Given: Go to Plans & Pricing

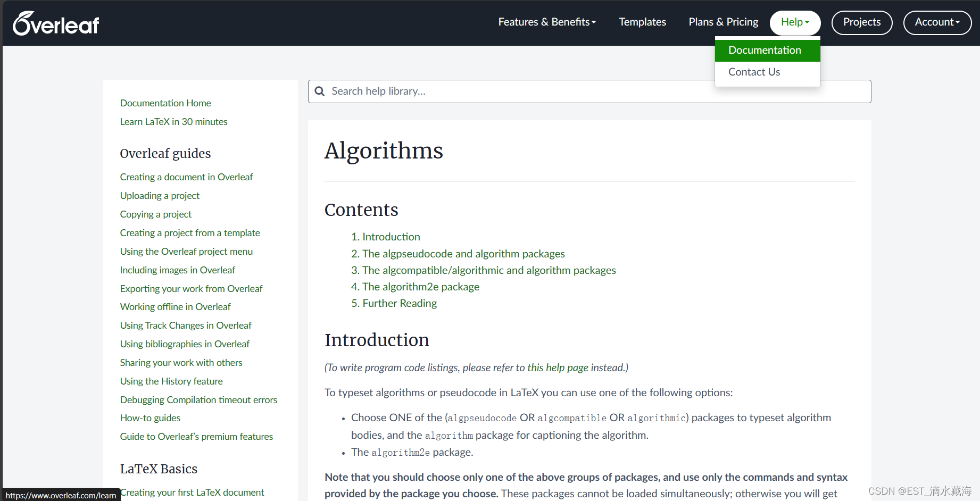Looking at the screenshot, I should (x=723, y=22).
